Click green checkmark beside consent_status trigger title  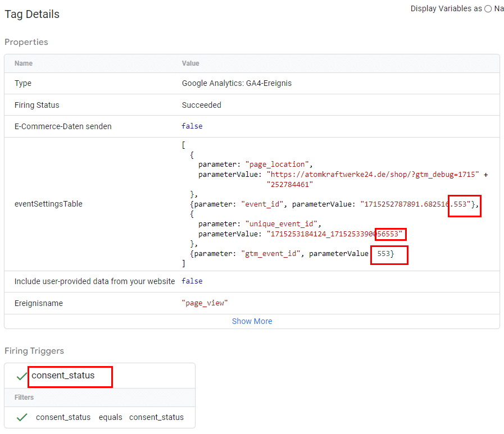(22, 376)
